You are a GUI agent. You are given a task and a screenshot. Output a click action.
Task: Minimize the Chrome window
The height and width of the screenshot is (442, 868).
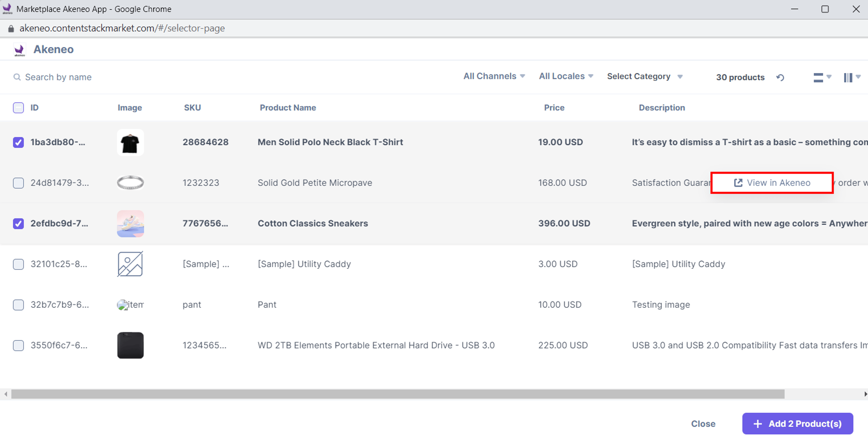point(795,9)
